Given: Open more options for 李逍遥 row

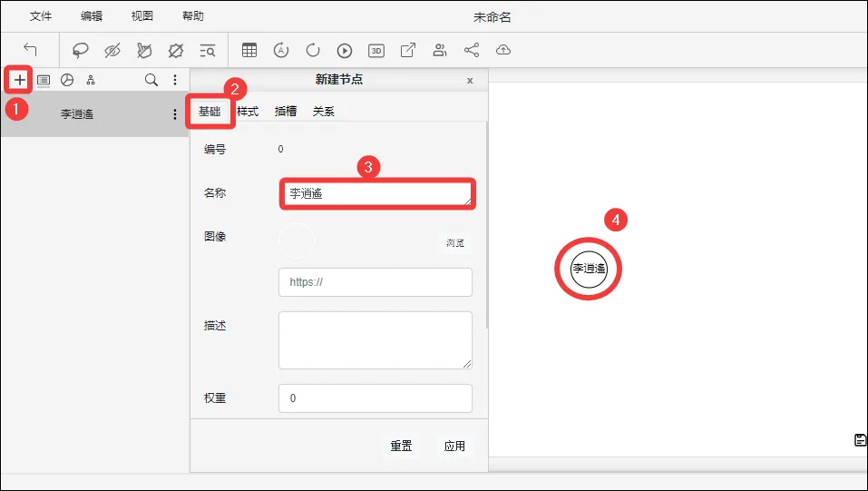Looking at the screenshot, I should tap(175, 114).
